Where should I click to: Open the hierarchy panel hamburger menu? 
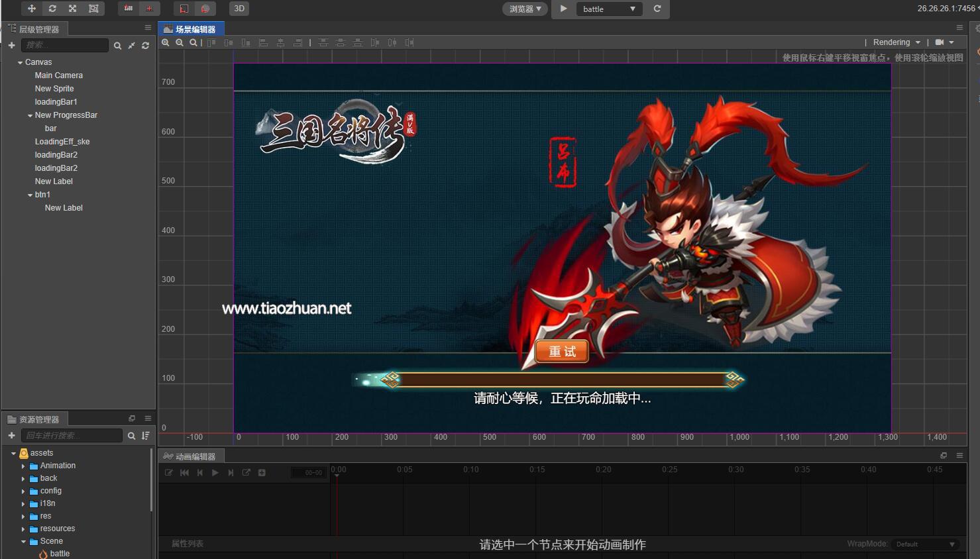tap(148, 28)
